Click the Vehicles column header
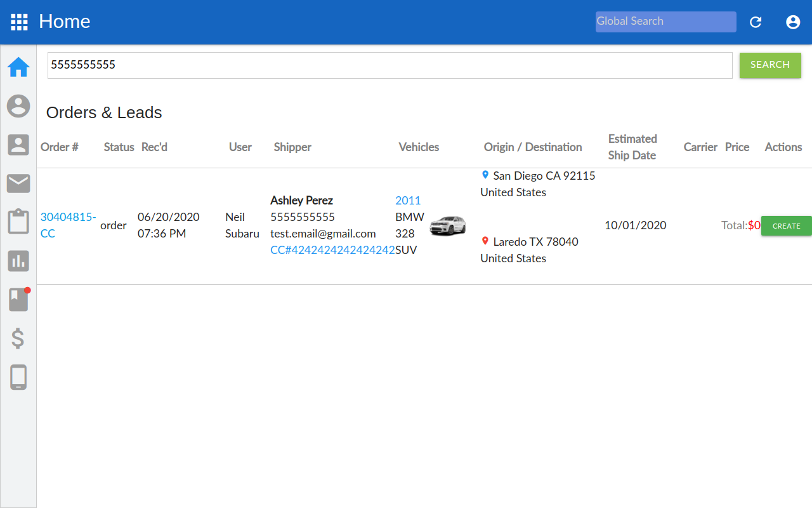This screenshot has width=812, height=508. (x=419, y=147)
